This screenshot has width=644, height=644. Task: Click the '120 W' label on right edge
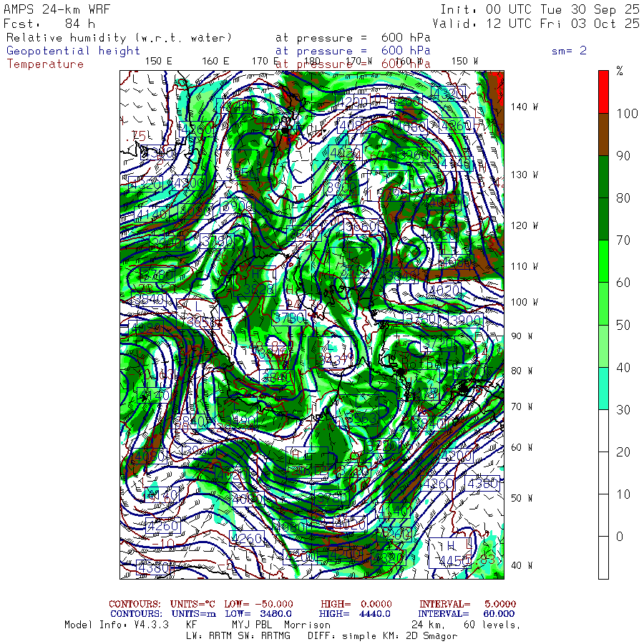pos(524,225)
